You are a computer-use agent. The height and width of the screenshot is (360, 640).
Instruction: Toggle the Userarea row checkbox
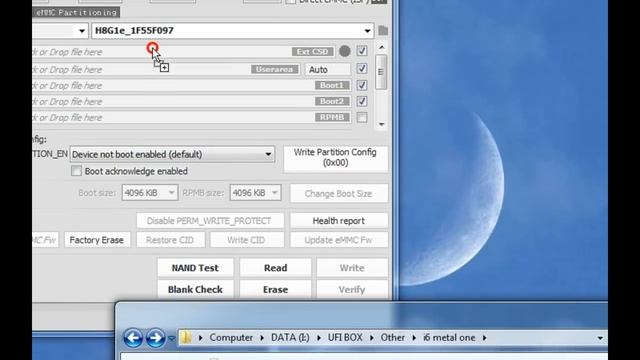tap(362, 69)
